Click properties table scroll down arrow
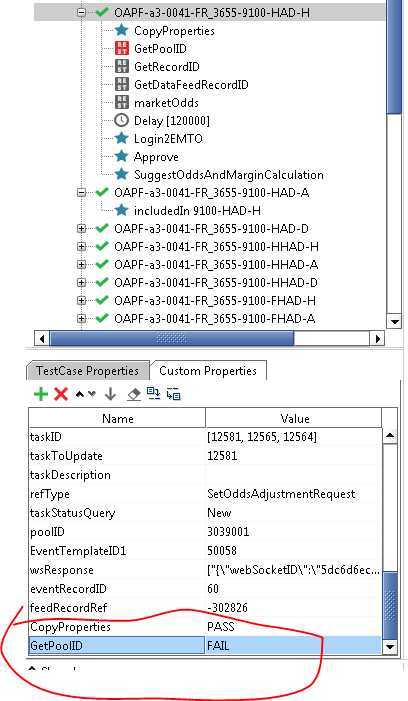 tap(390, 646)
